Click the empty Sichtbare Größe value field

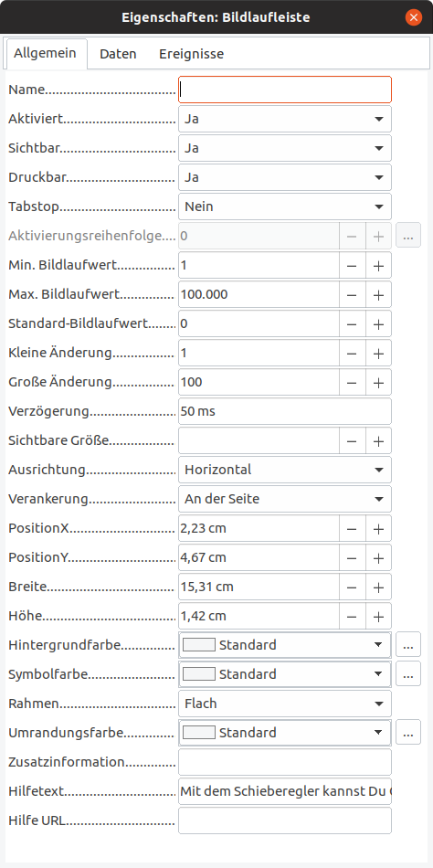(x=259, y=440)
